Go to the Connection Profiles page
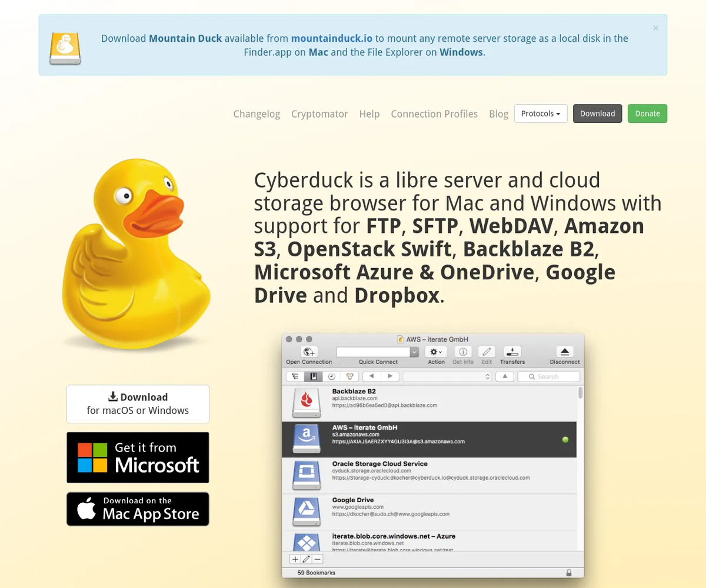706x588 pixels. [x=434, y=114]
